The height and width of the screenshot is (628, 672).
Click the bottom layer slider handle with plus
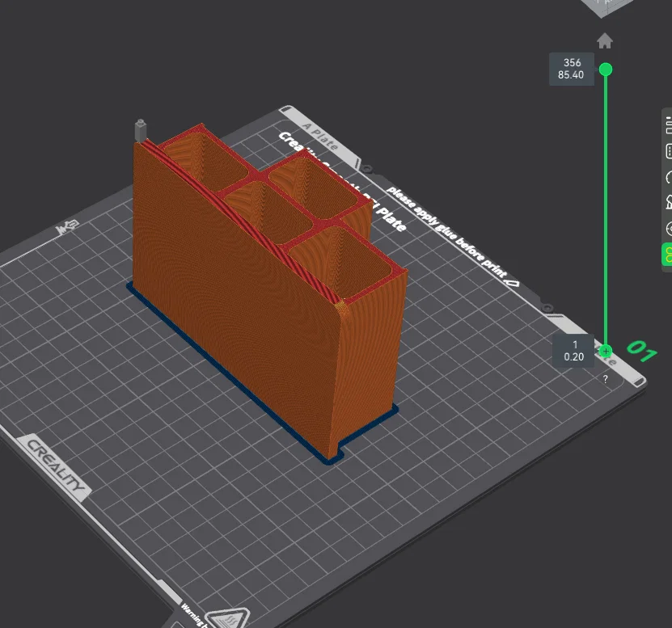606,352
